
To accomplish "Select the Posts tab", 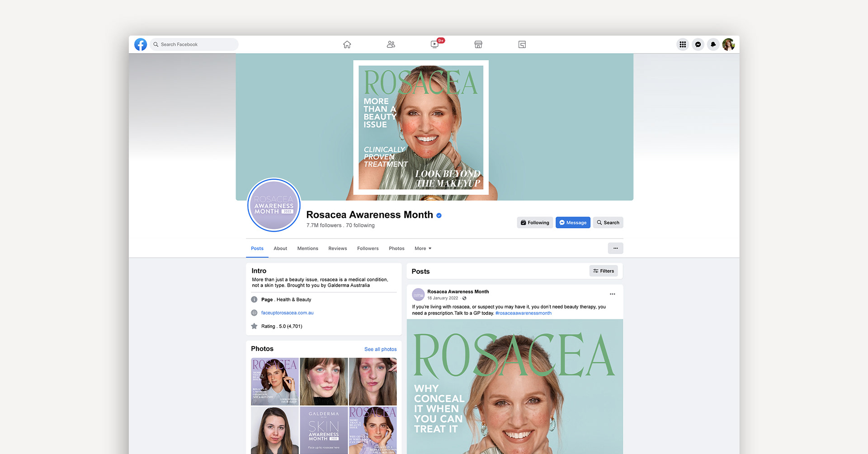I will 257,248.
